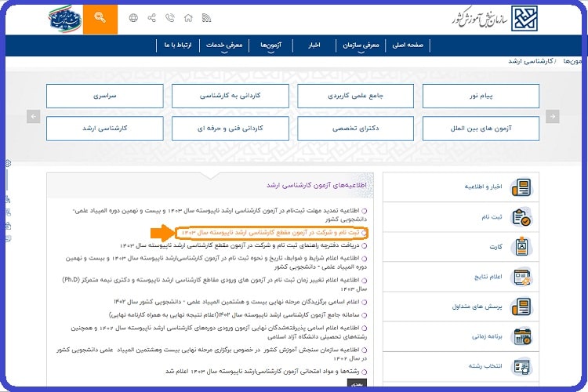Click کارشناسی ارشد in the breadcrumb

(x=530, y=61)
